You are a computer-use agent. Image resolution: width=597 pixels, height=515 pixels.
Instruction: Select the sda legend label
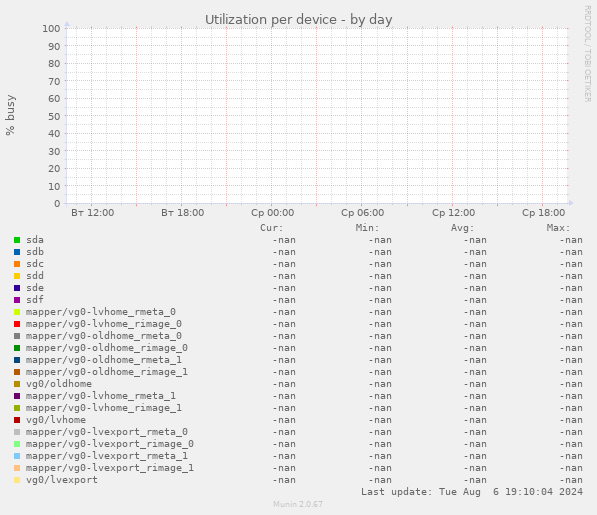coord(35,240)
